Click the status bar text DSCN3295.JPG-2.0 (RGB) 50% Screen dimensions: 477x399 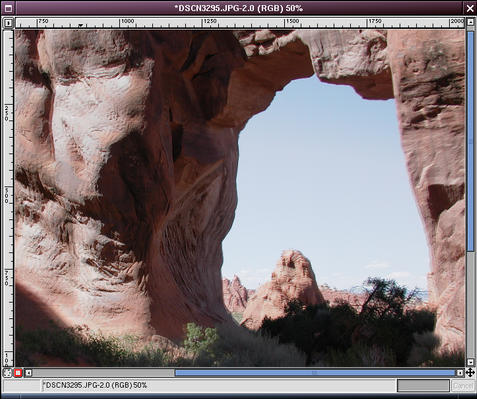coord(95,385)
